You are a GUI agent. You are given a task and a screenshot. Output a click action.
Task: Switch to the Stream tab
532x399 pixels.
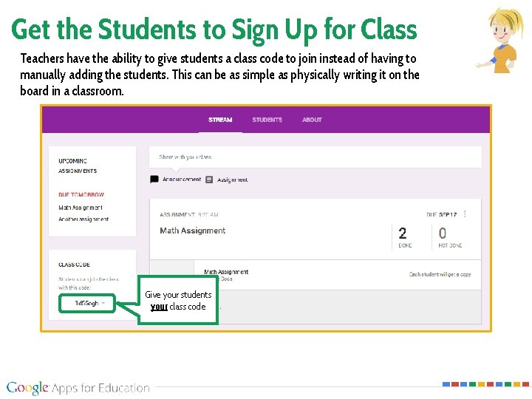(220, 120)
